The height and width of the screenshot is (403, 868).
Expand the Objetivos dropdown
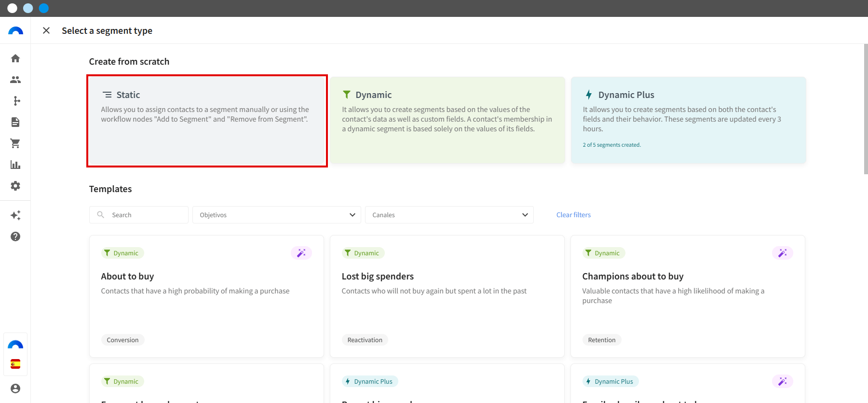277,215
